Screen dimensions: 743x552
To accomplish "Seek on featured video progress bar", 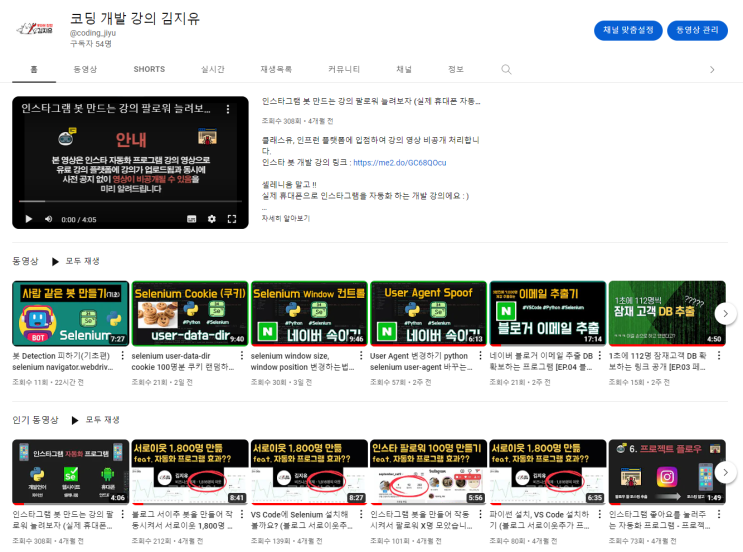I will coord(130,201).
